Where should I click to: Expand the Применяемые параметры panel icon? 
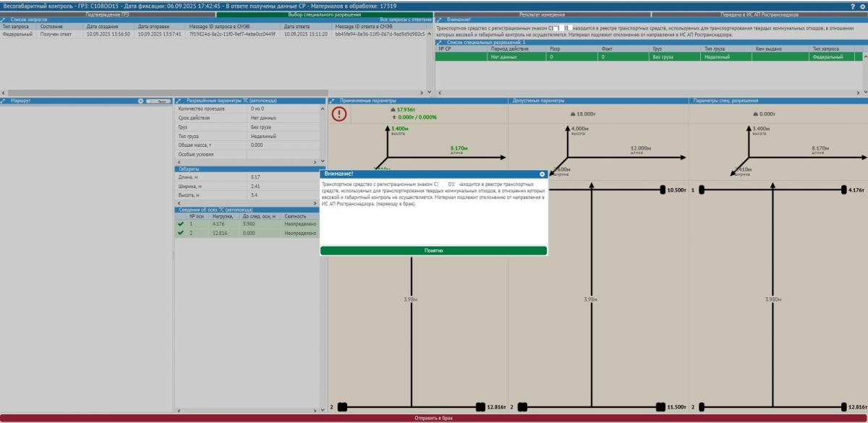point(333,101)
